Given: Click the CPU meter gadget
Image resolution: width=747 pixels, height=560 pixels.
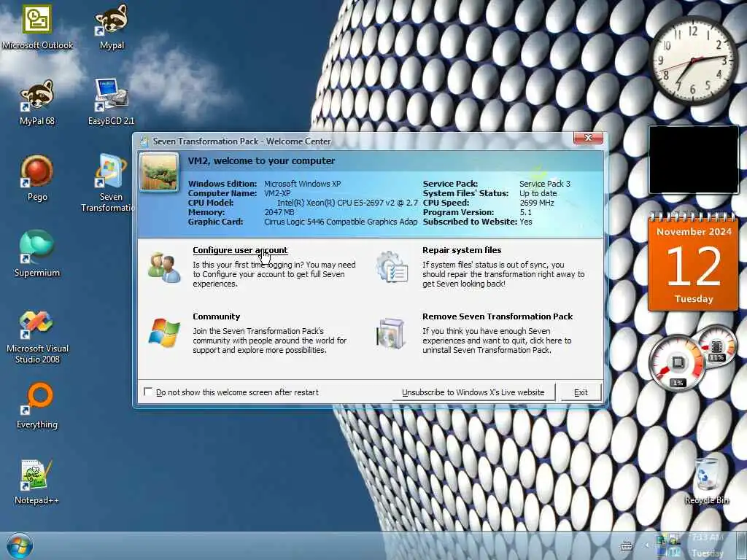Looking at the screenshot, I should (x=678, y=365).
